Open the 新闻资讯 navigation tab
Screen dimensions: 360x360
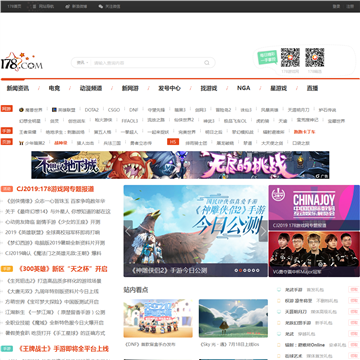(18, 88)
